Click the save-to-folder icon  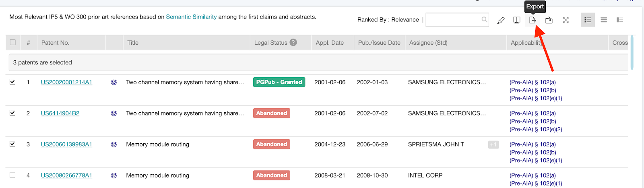549,20
